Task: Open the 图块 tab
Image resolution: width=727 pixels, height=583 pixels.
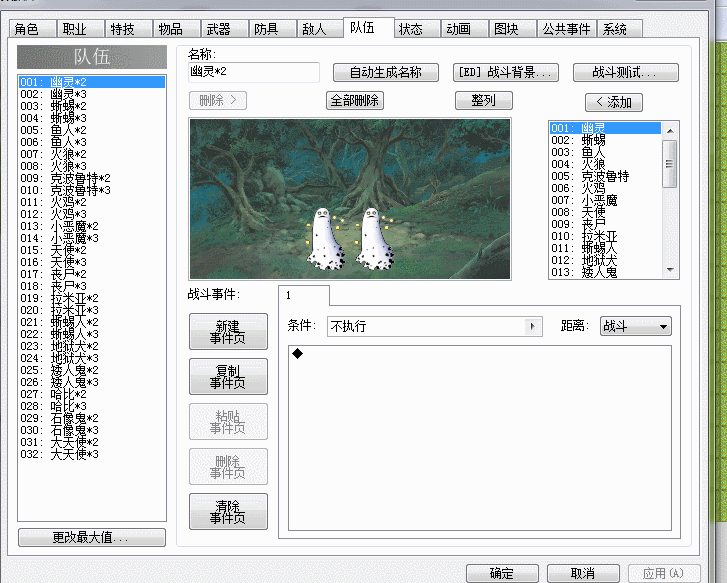Action: coord(513,29)
